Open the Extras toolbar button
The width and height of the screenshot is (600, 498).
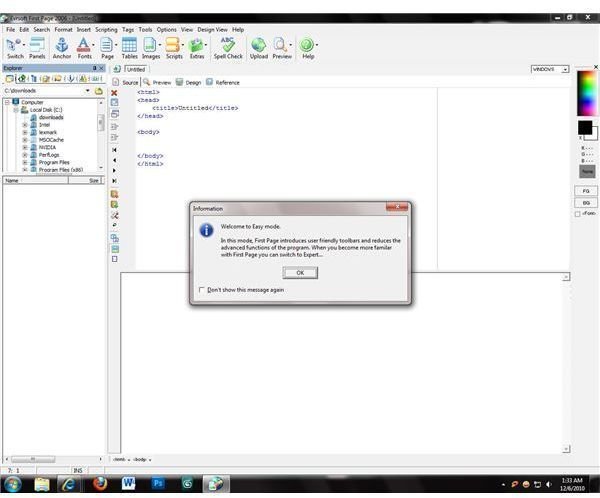[x=197, y=49]
